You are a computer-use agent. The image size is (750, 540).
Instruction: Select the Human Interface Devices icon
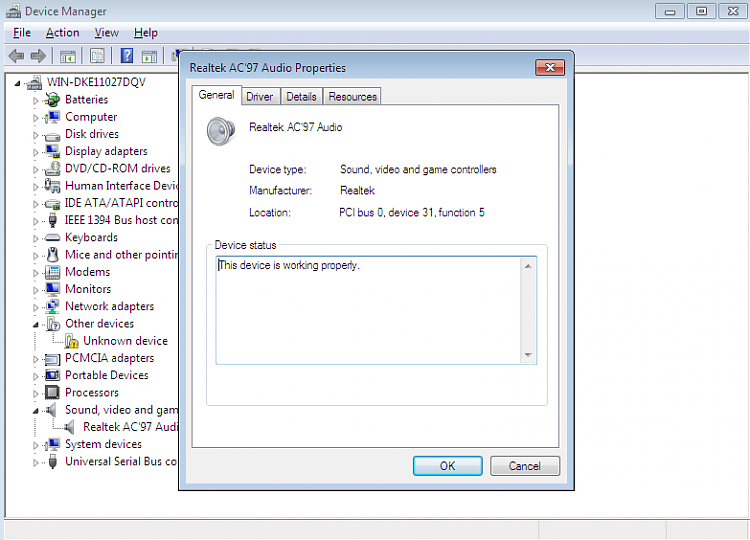(x=52, y=186)
